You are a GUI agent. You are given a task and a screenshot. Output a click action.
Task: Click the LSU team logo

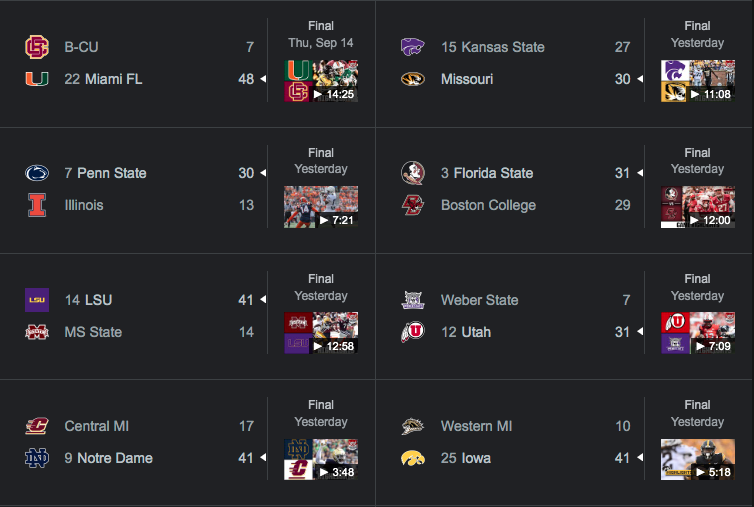point(37,300)
